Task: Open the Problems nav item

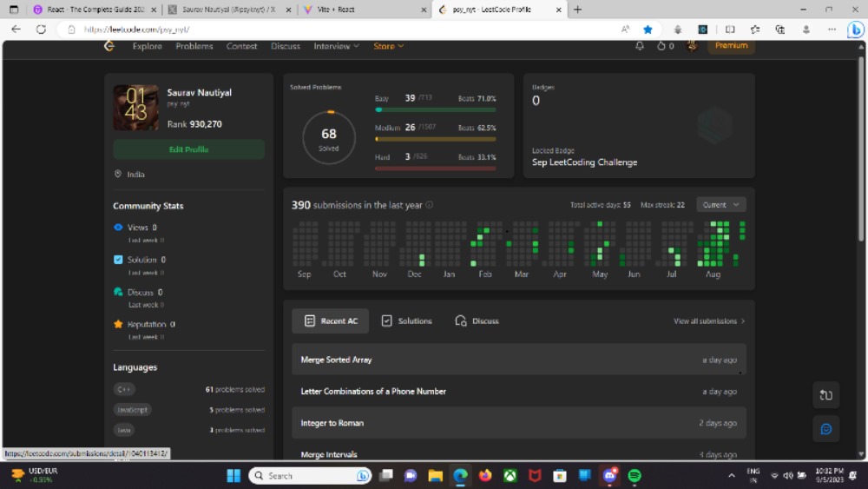Action: [x=194, y=46]
